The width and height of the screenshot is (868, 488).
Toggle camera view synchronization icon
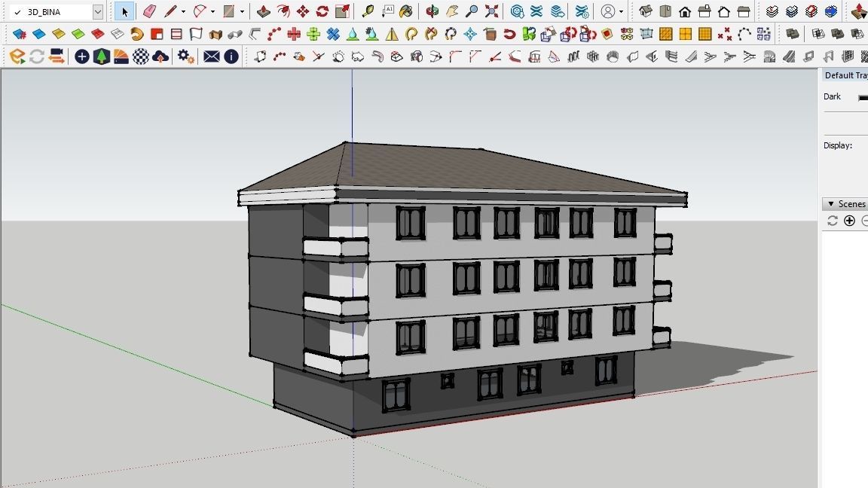[x=57, y=56]
